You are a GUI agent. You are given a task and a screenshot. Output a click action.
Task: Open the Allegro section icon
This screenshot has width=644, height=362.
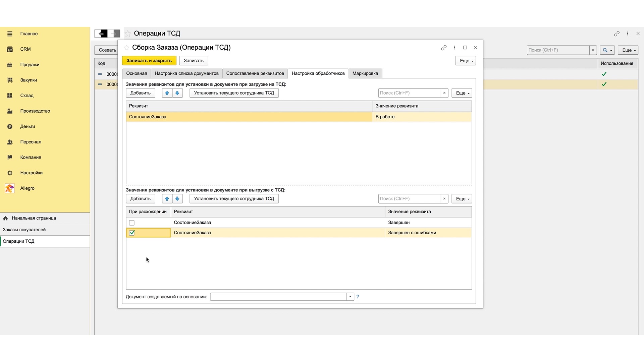(10, 188)
